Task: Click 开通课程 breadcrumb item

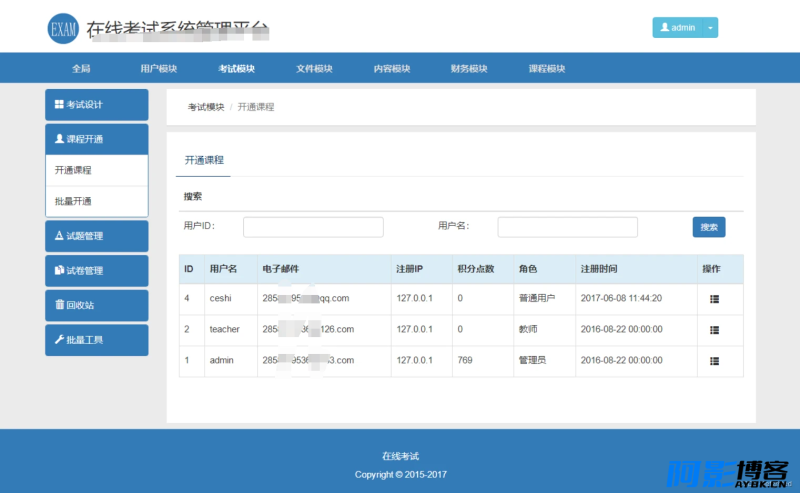Action: tap(256, 107)
